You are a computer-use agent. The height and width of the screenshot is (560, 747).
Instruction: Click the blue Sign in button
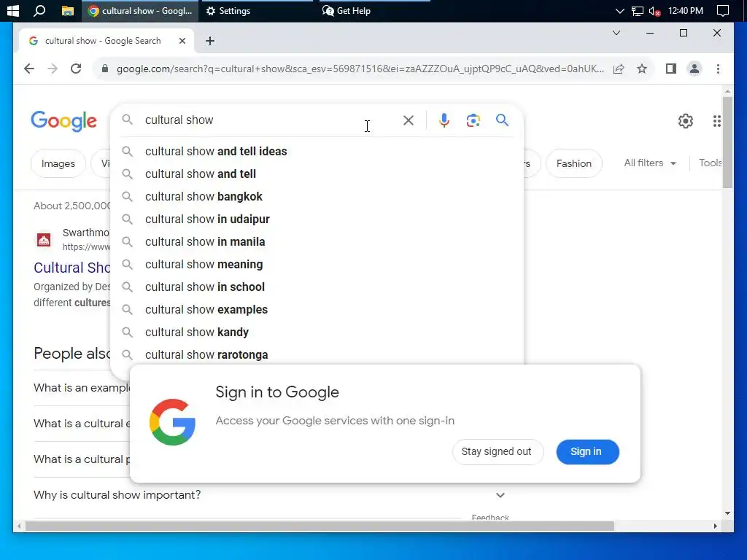(x=587, y=451)
